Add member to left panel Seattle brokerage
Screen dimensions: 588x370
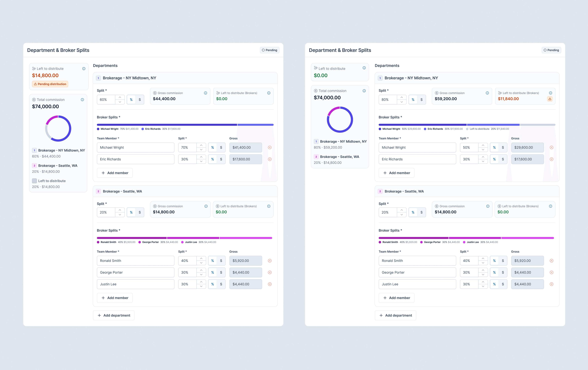[115, 298]
